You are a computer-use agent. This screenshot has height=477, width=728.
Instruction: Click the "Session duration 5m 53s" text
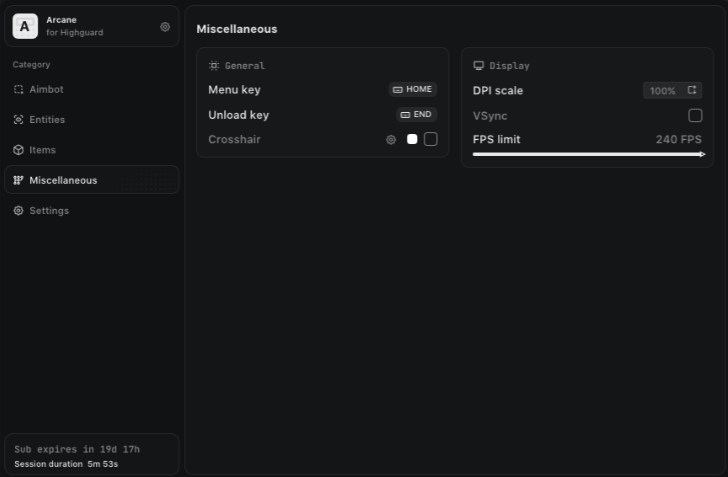(x=66, y=464)
